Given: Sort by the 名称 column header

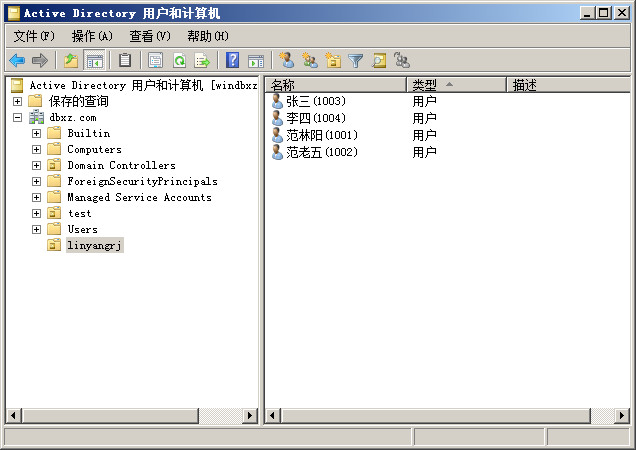Looking at the screenshot, I should (x=336, y=85).
